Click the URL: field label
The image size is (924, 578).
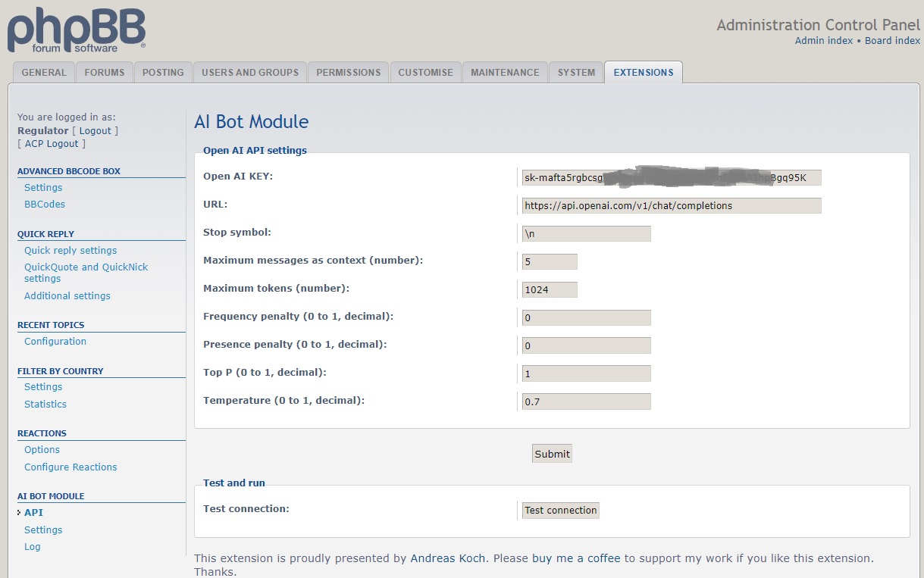215,205
